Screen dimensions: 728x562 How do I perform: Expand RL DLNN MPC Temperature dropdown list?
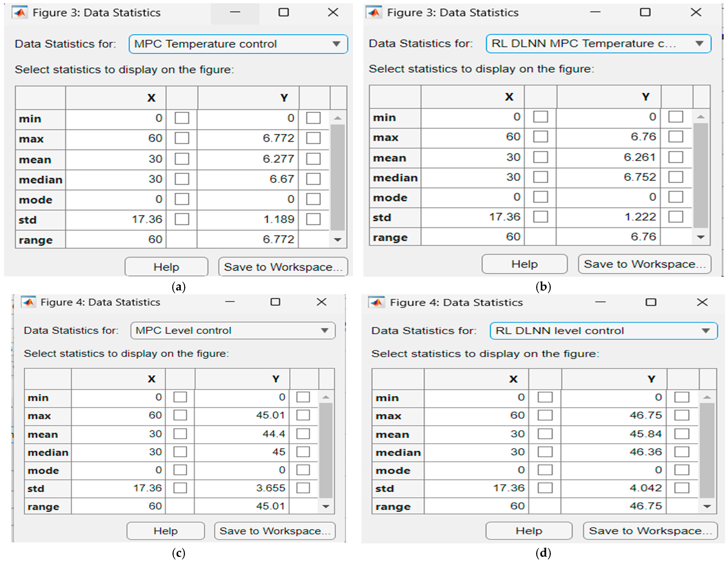pos(699,43)
